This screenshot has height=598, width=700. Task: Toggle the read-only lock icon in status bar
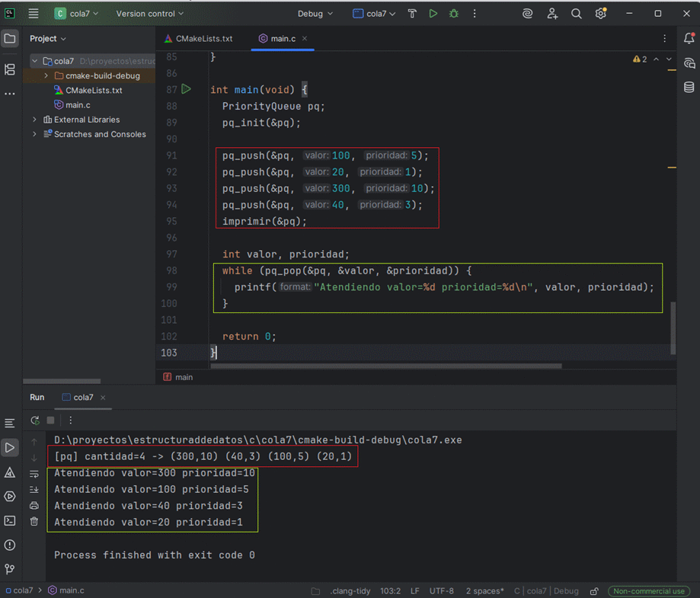tap(594, 591)
